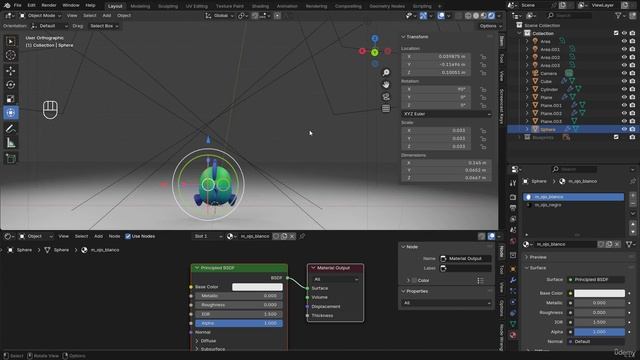Select the Move tool in viewport toolbar
The height and width of the screenshot is (360, 640).
pos(11,71)
